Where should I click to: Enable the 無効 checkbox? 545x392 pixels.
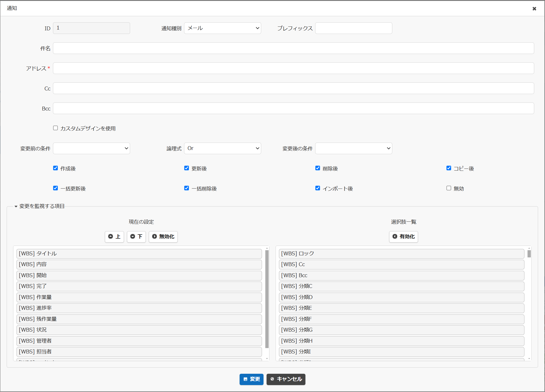point(449,188)
